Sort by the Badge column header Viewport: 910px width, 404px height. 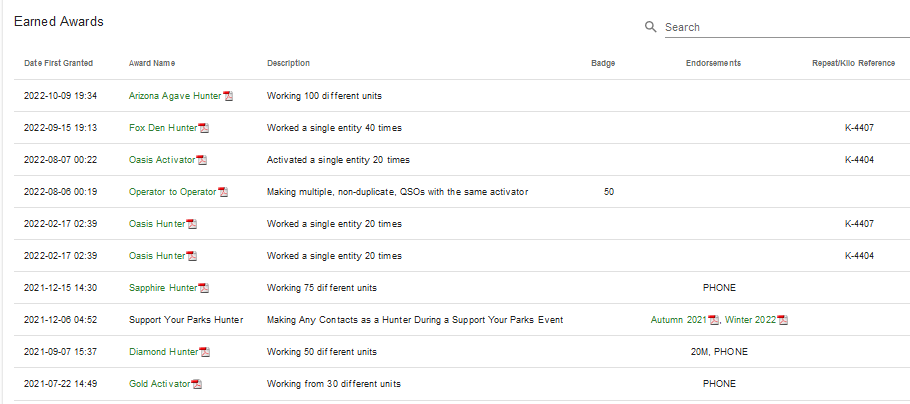(x=603, y=63)
